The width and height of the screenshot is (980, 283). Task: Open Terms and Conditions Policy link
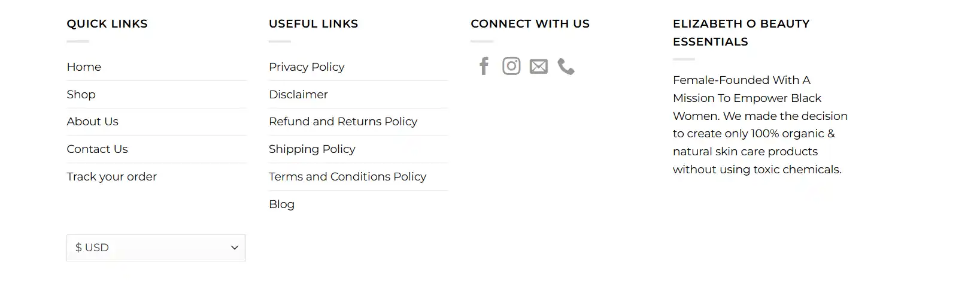coord(347,176)
